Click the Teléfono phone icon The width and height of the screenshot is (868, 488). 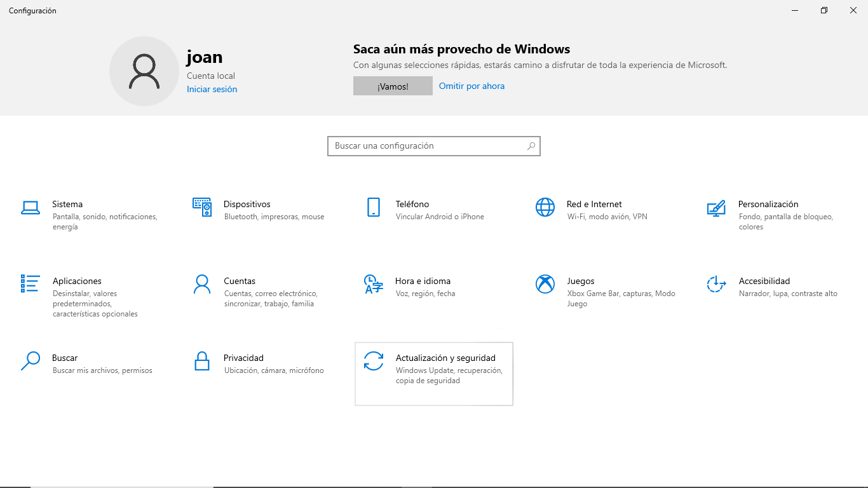(374, 207)
